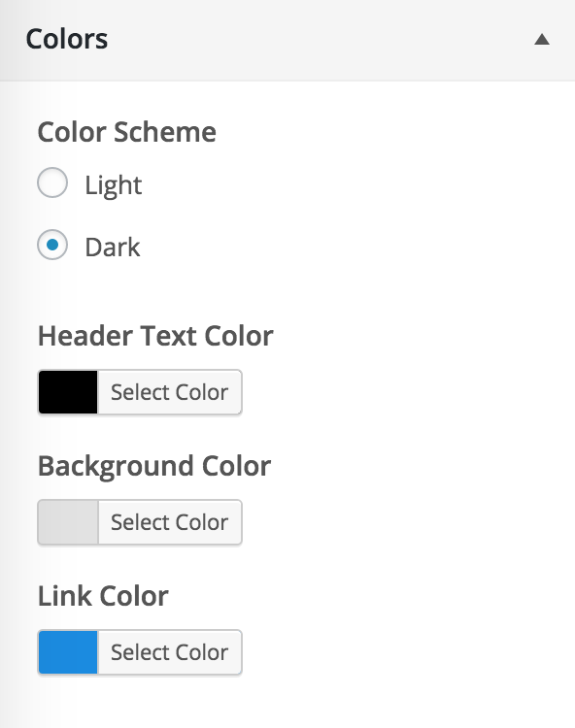This screenshot has height=728, width=575.
Task: Open the blue Link Color swatch
Action: point(68,652)
